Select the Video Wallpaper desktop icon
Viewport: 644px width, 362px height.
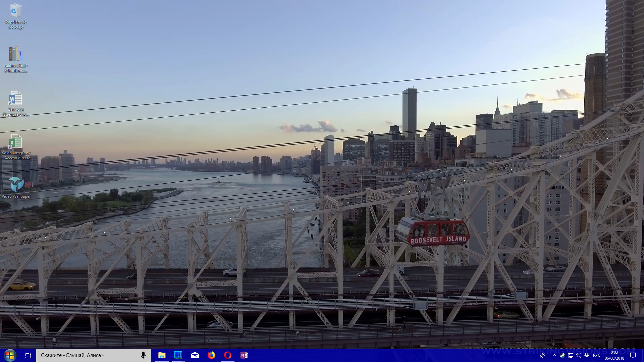(x=16, y=184)
